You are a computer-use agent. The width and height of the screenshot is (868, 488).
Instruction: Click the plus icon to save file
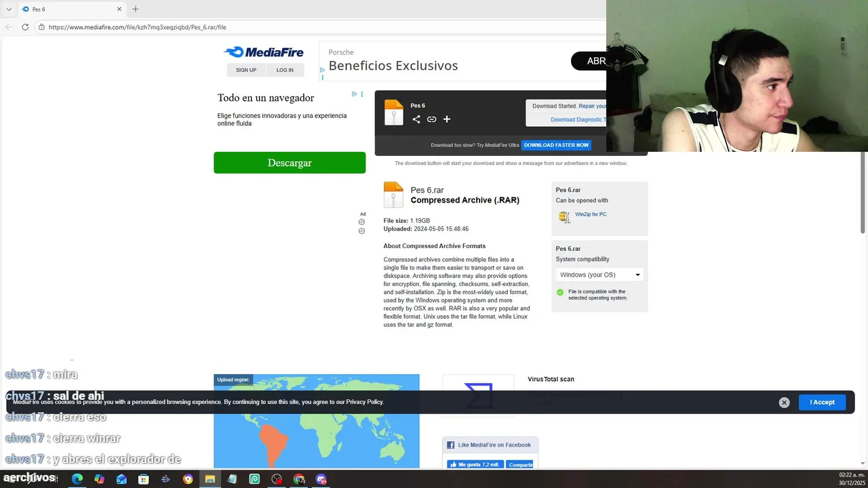pos(447,119)
